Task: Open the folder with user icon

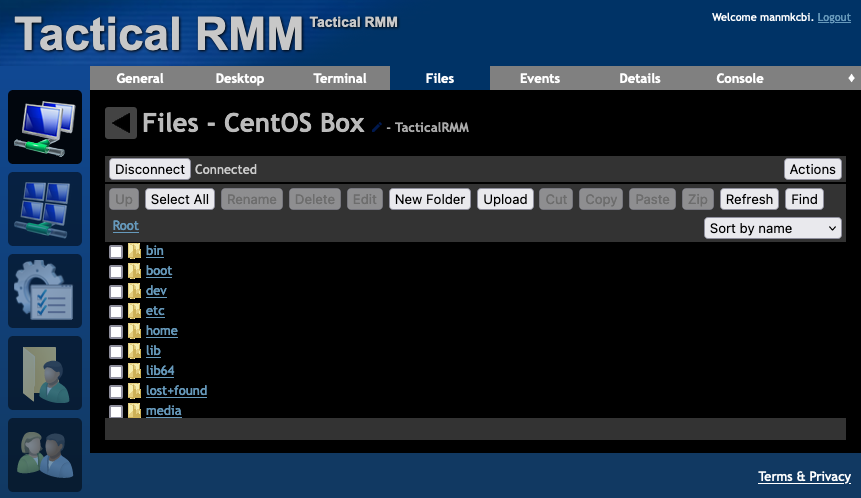Action: pyautogui.click(x=45, y=373)
